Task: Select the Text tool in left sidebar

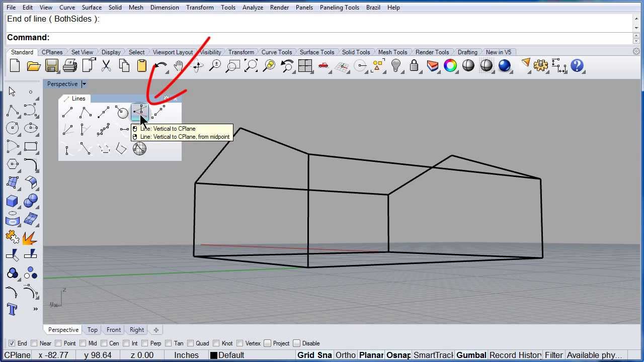Action: pyautogui.click(x=13, y=309)
